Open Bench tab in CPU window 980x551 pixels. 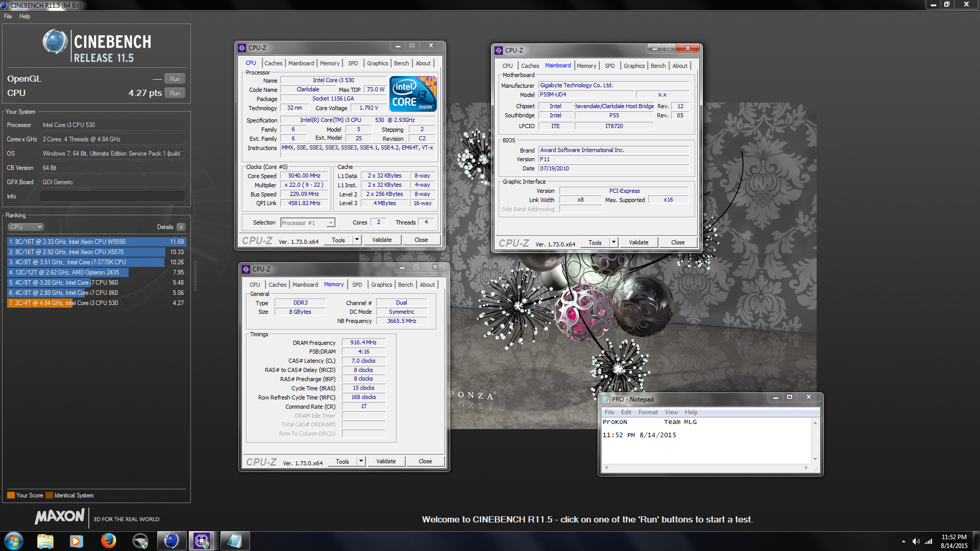coord(402,63)
